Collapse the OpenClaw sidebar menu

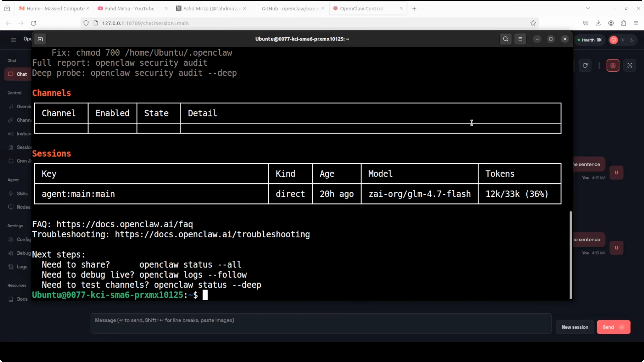pyautogui.click(x=13, y=40)
